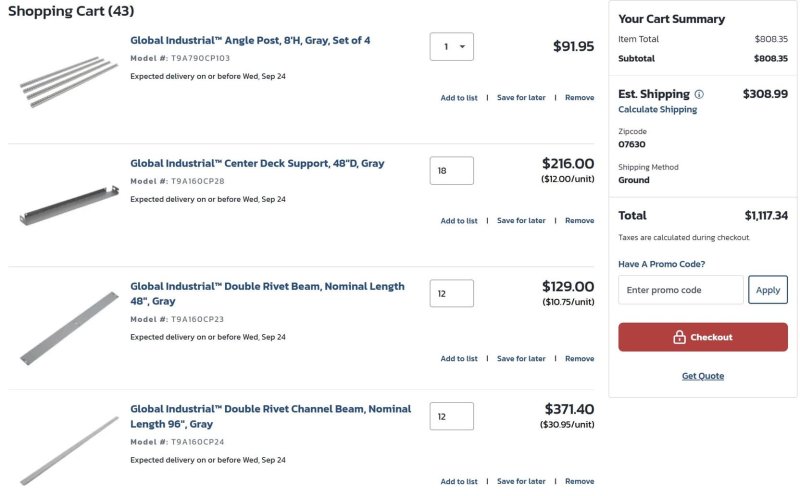800x496 pixels.
Task: Edit the Center Deck Support quantity field
Action: pos(452,171)
